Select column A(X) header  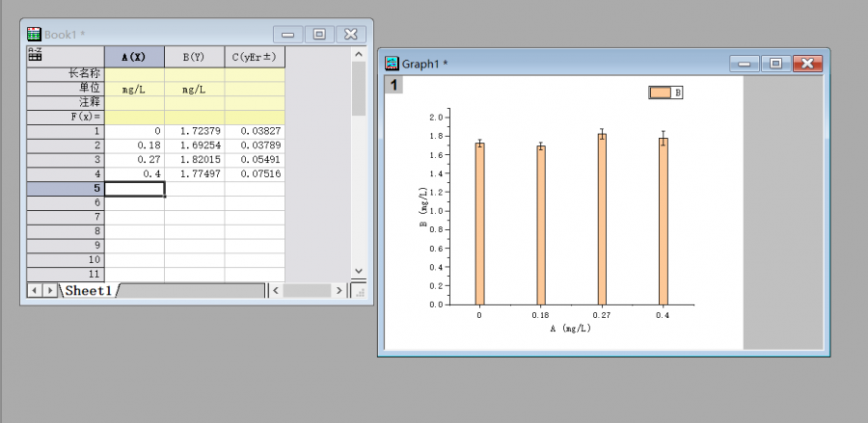[x=134, y=56]
